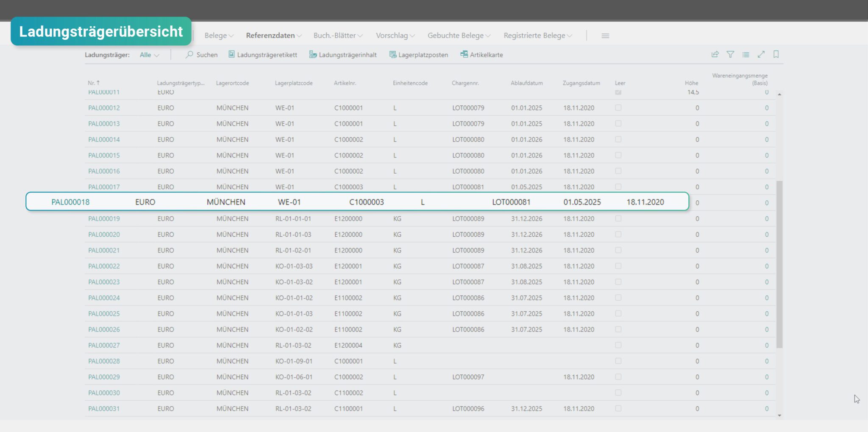868x432 pixels.
Task: Toggle Leer checkbox for PAL000014
Action: [x=618, y=139]
